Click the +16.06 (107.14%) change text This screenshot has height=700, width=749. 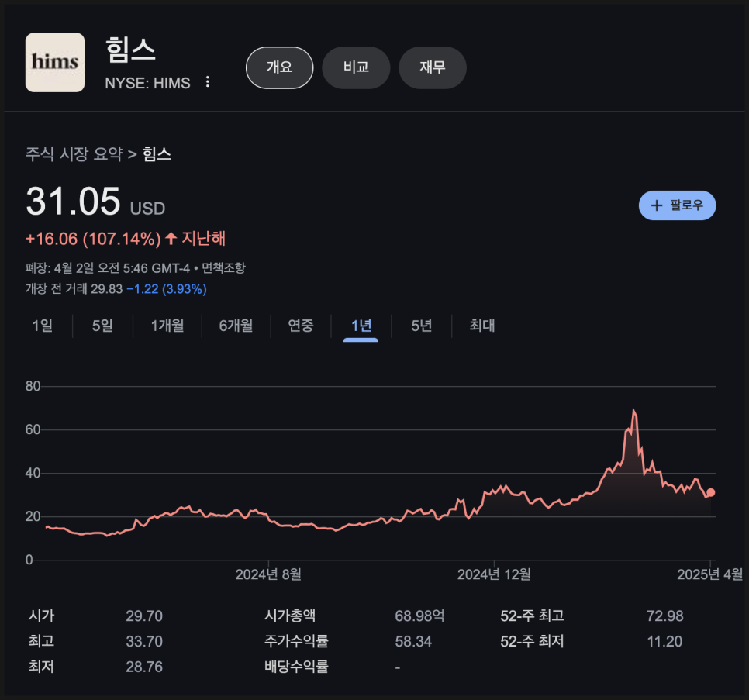(x=93, y=239)
